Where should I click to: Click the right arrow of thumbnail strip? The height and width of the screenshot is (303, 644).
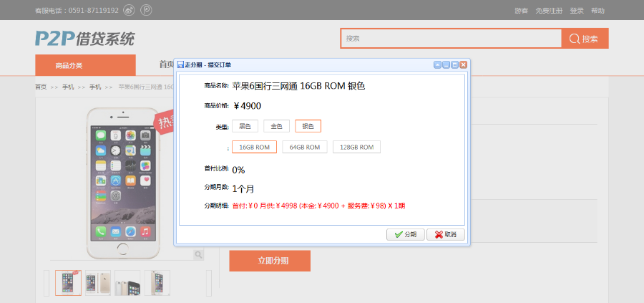[209, 283]
